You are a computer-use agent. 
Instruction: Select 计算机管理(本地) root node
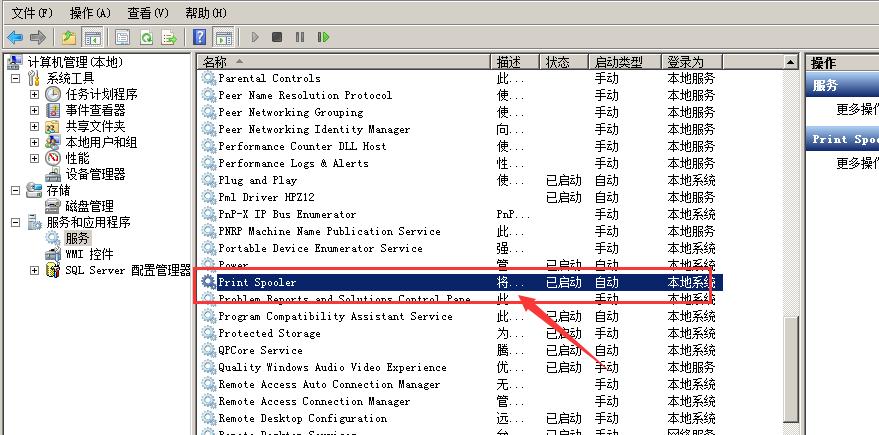pos(75,62)
